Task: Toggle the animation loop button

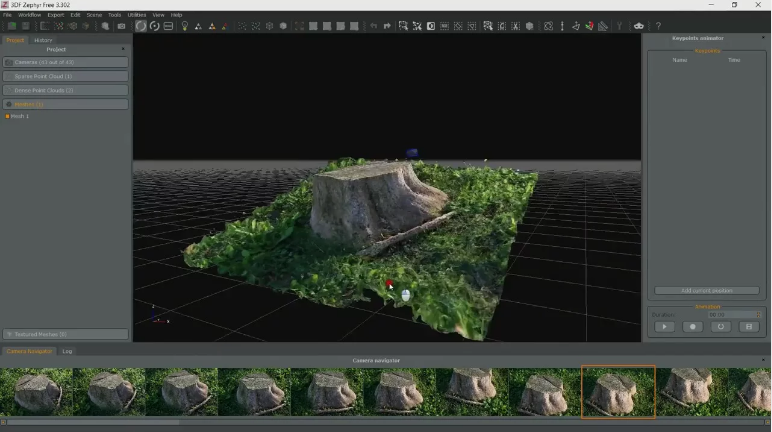Action: (721, 327)
